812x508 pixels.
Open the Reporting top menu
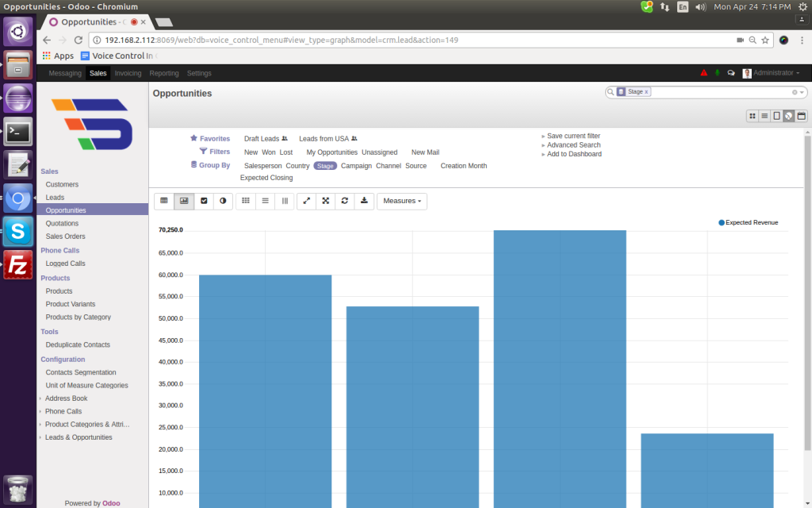164,73
